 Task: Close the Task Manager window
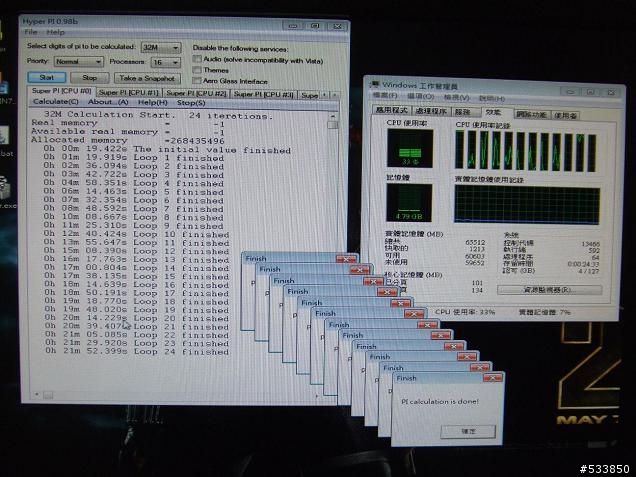click(x=611, y=92)
